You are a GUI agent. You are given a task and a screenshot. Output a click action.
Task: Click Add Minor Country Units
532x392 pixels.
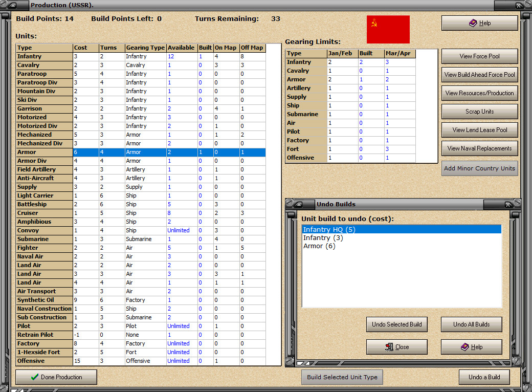(479, 168)
